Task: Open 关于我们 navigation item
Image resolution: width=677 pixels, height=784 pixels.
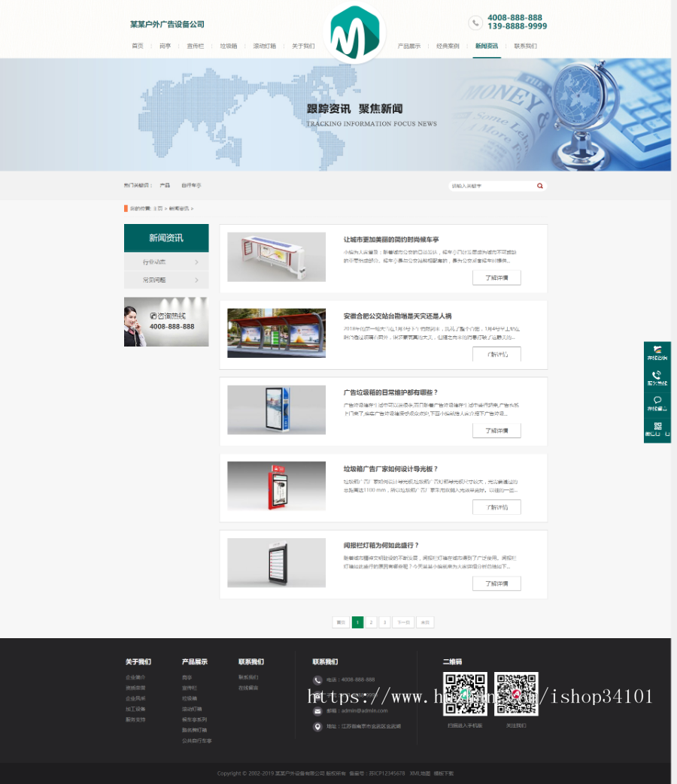Action: pyautogui.click(x=303, y=46)
